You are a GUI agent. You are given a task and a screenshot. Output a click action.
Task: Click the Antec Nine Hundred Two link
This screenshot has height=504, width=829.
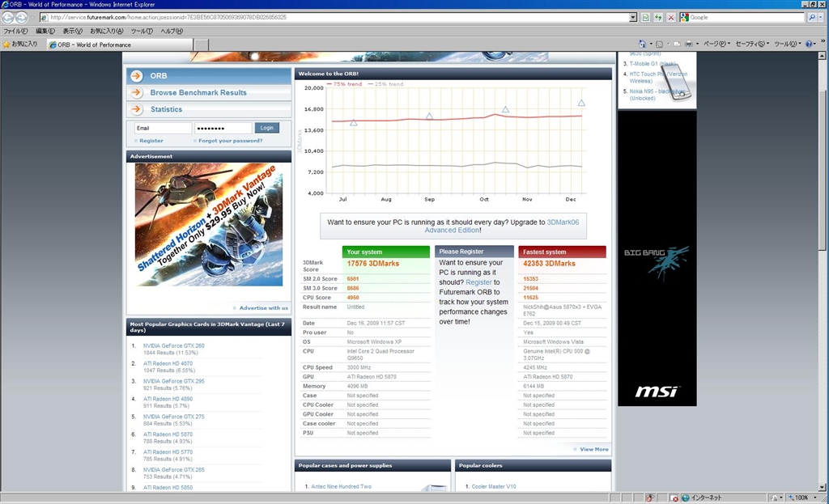[341, 486]
